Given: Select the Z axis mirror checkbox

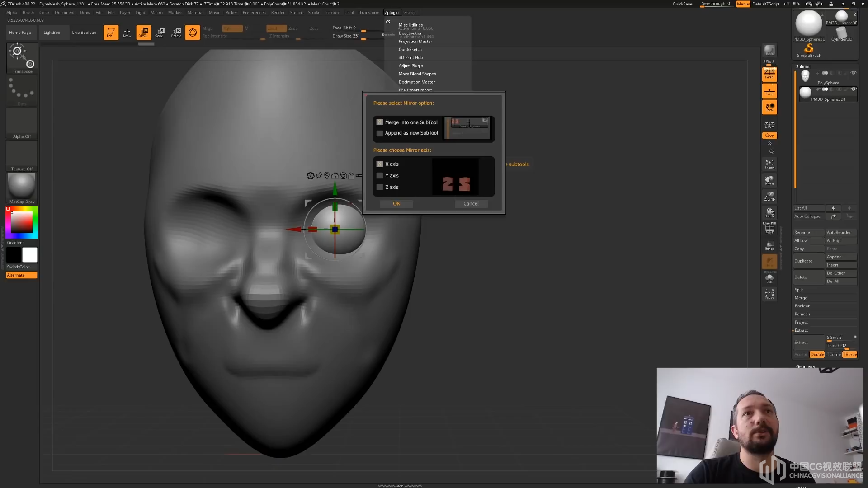Looking at the screenshot, I should [380, 187].
